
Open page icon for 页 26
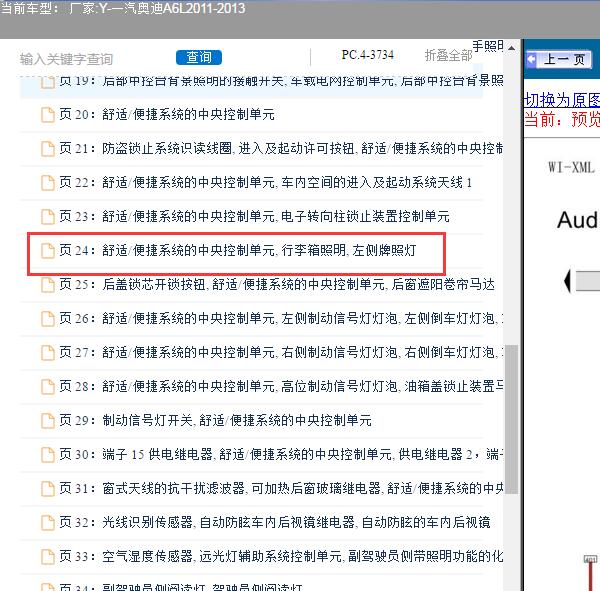(48, 319)
